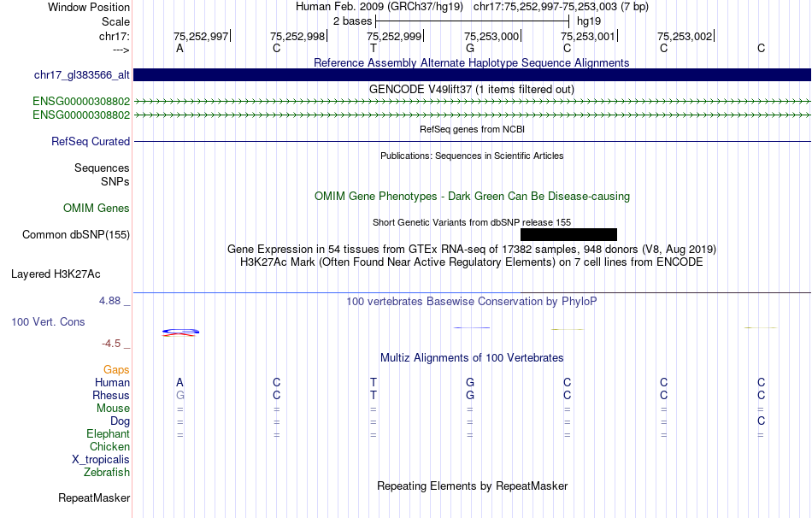
Task: Click the OMIM Gene Phenotypes track title
Action: point(473,197)
